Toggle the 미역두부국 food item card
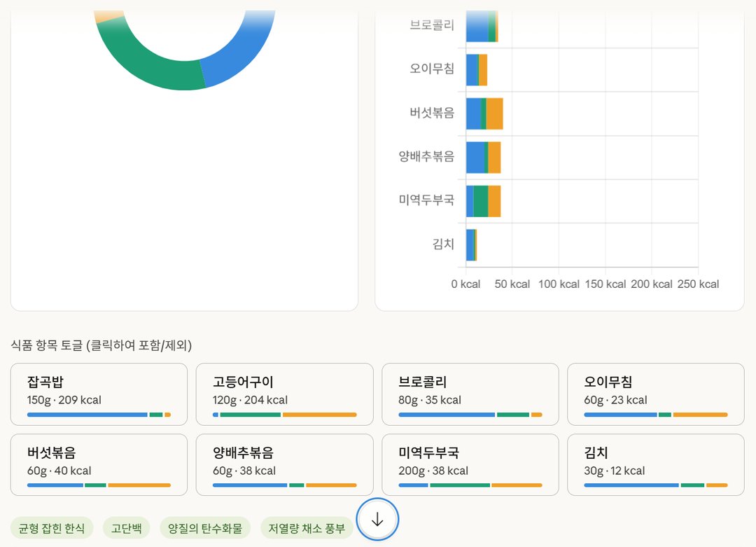The height and width of the screenshot is (547, 756). click(470, 465)
